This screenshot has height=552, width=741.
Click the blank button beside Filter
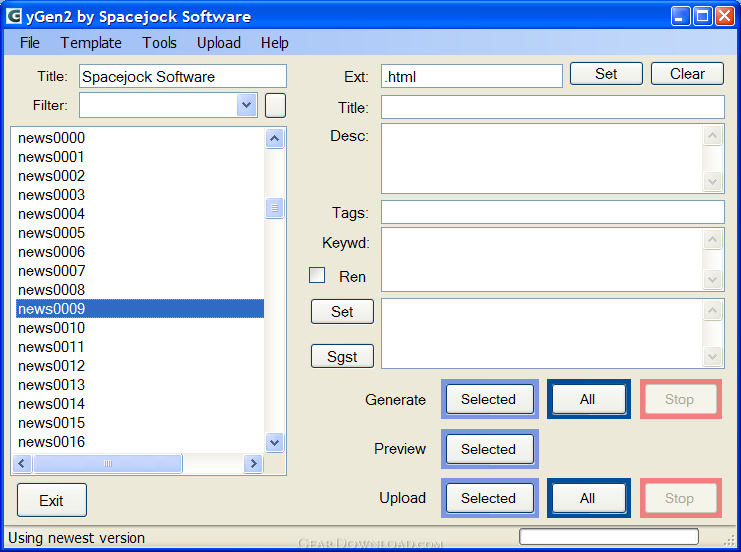coord(276,105)
